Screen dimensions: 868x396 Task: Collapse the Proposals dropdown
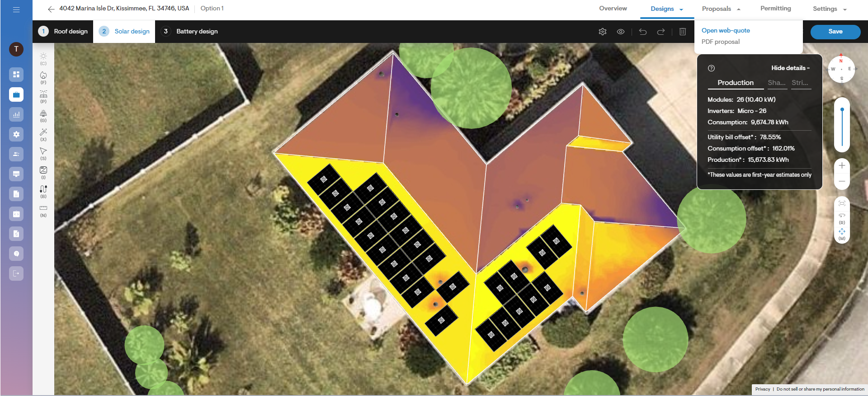point(721,9)
